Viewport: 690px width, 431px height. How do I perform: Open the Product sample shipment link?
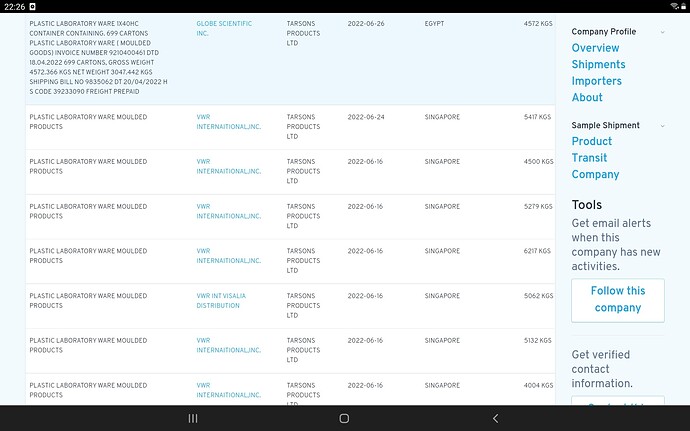pyautogui.click(x=591, y=141)
